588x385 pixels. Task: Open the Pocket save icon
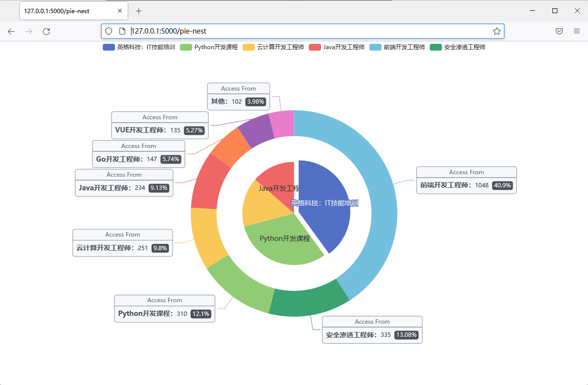pos(559,31)
